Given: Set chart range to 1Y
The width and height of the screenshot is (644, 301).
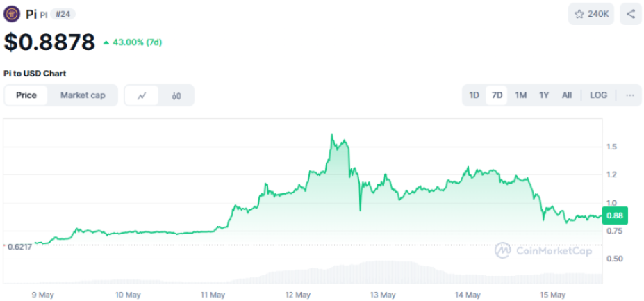Looking at the screenshot, I should (x=544, y=95).
